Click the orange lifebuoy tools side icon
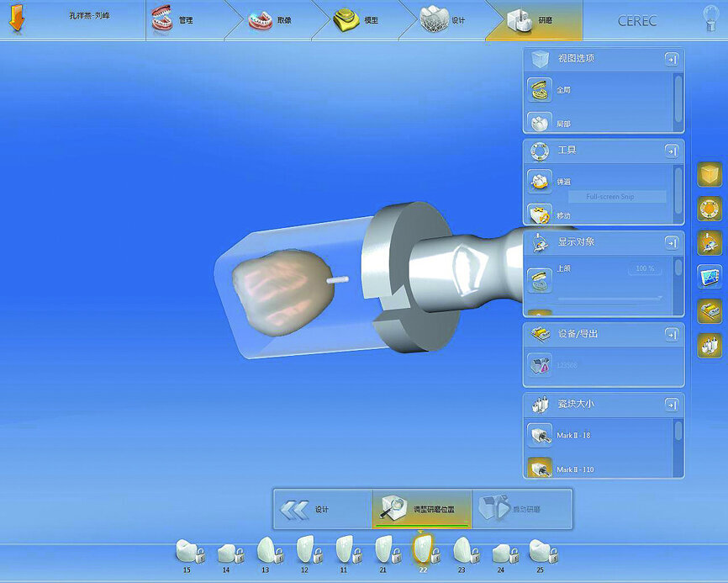Viewport: 728px width, 583px height. tap(710, 209)
